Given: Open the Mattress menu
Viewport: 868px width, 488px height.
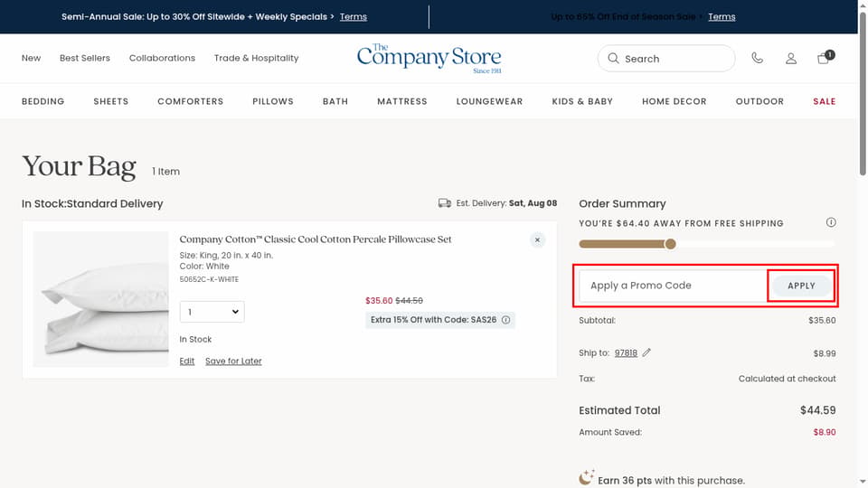Looking at the screenshot, I should coord(402,101).
